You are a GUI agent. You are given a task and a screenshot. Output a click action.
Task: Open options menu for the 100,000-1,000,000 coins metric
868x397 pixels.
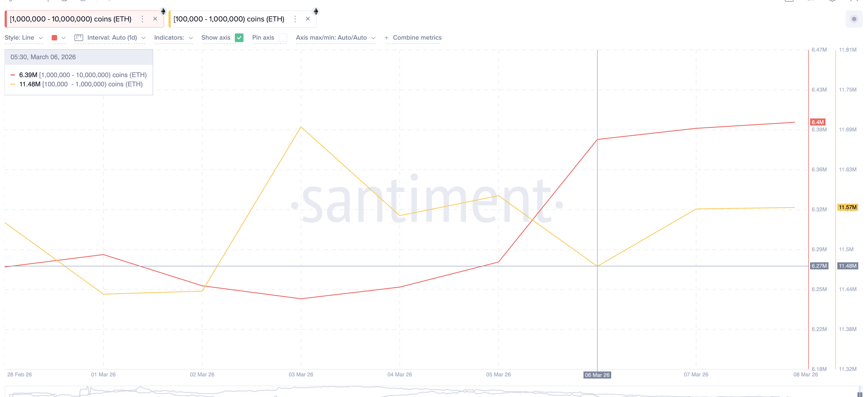pyautogui.click(x=295, y=19)
